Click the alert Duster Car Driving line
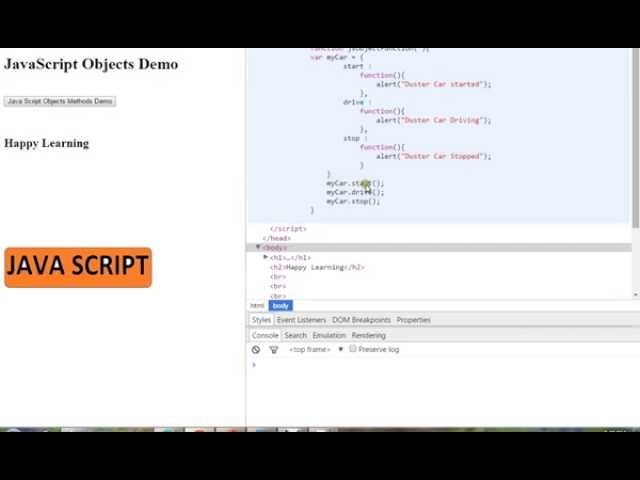The width and height of the screenshot is (640, 480). click(433, 120)
